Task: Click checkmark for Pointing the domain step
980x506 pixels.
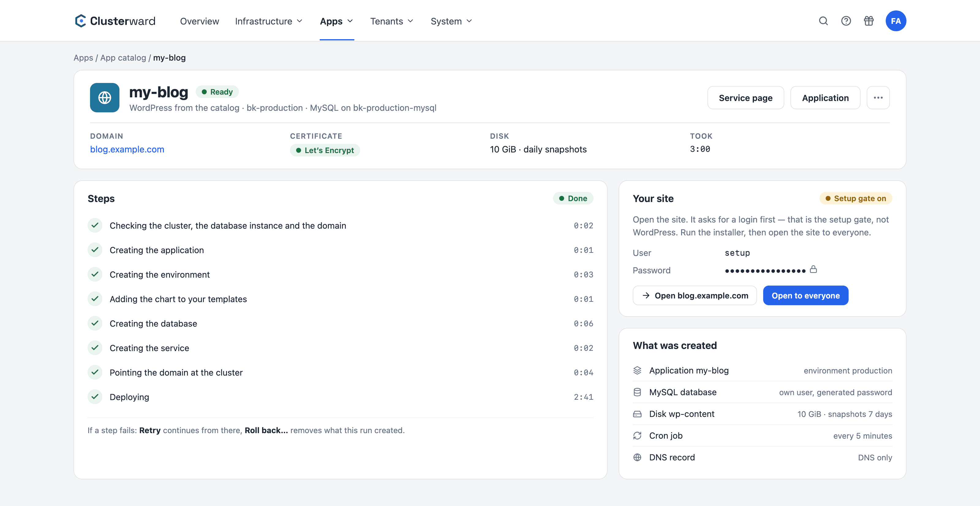Action: pyautogui.click(x=95, y=372)
